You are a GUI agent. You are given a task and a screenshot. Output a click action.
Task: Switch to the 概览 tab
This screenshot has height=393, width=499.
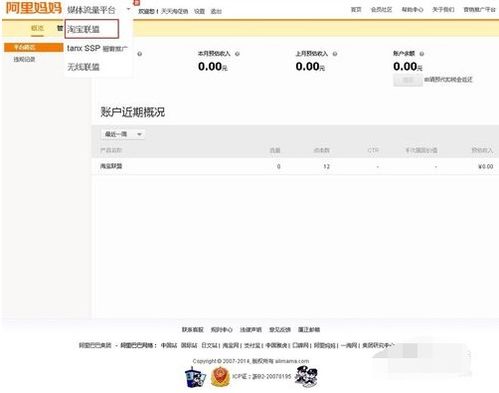pyautogui.click(x=37, y=28)
